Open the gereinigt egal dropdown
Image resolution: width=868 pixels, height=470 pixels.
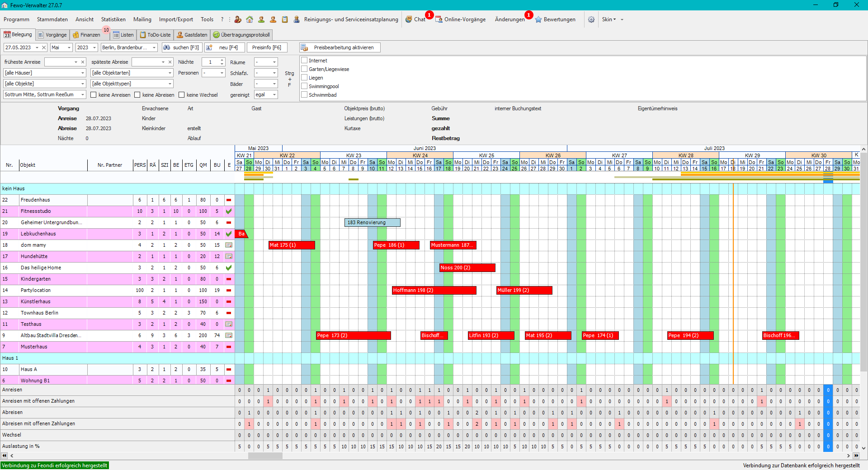[x=274, y=94]
